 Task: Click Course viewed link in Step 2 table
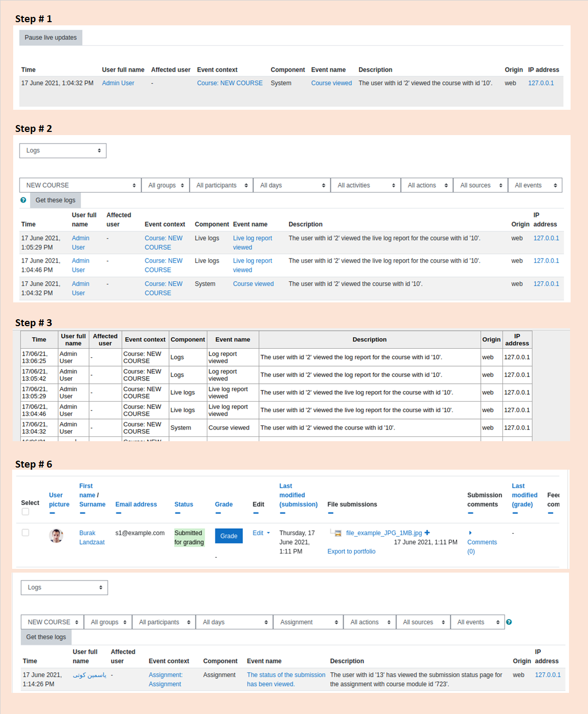pyautogui.click(x=253, y=284)
